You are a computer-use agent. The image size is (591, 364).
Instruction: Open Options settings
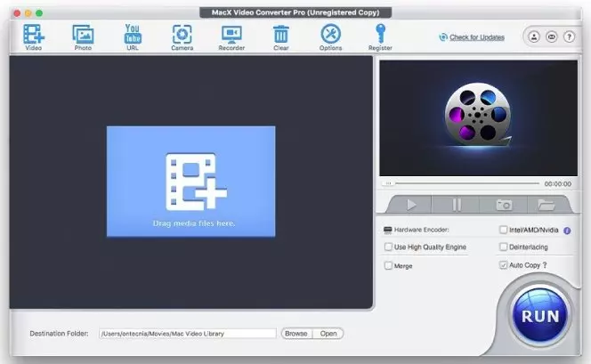[x=330, y=36]
